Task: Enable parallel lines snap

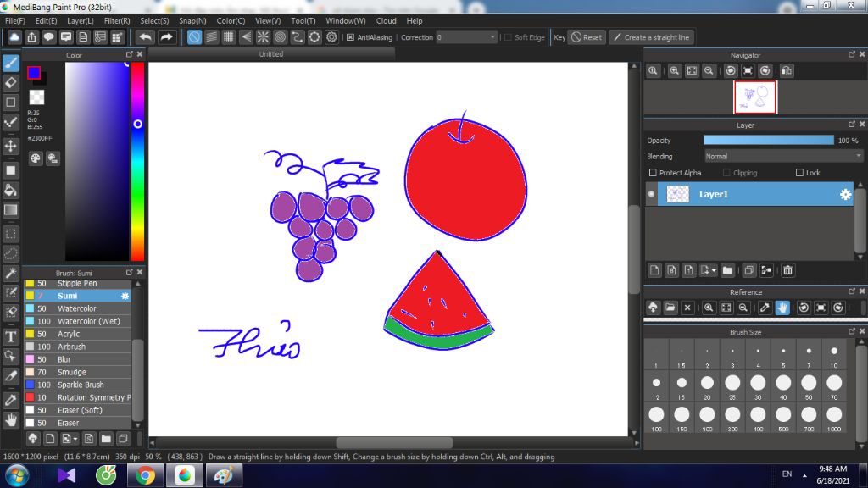Action: [x=211, y=37]
